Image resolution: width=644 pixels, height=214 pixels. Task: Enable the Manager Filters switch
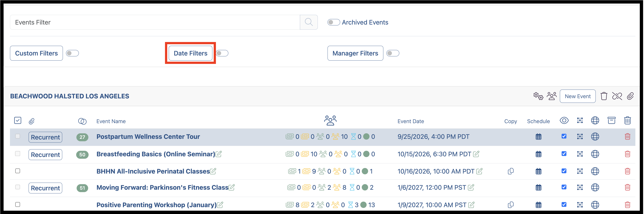tap(392, 53)
